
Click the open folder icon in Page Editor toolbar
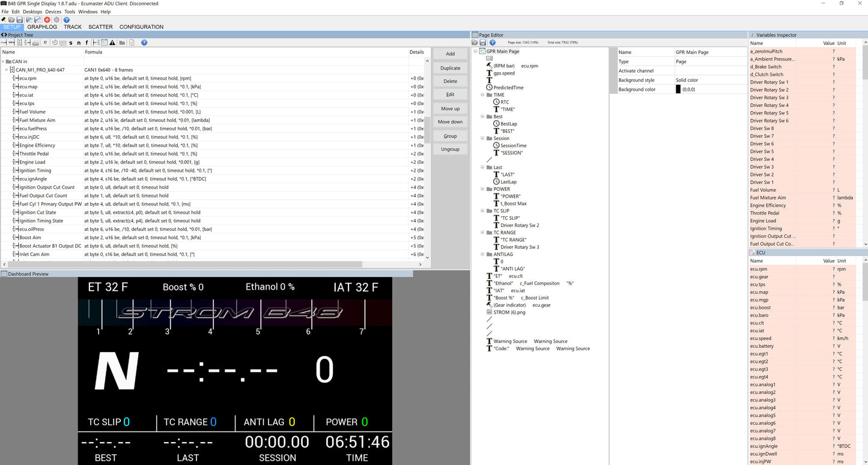tap(475, 43)
